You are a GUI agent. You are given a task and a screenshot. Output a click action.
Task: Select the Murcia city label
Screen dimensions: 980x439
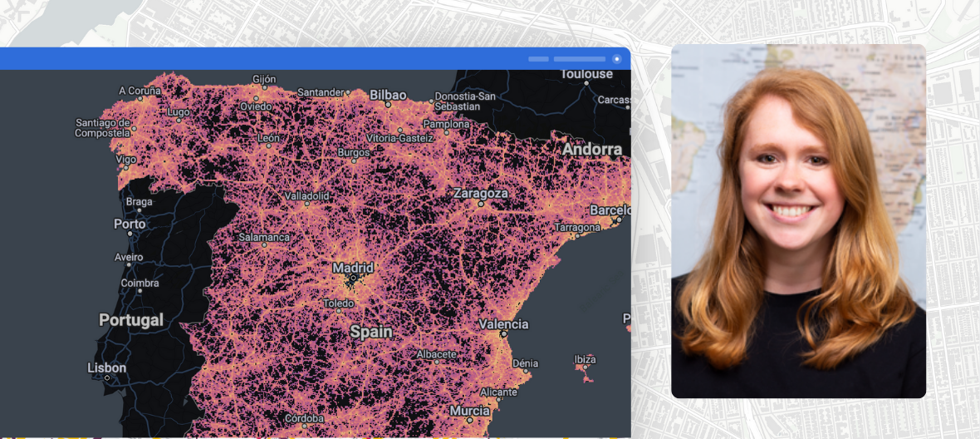(x=470, y=411)
